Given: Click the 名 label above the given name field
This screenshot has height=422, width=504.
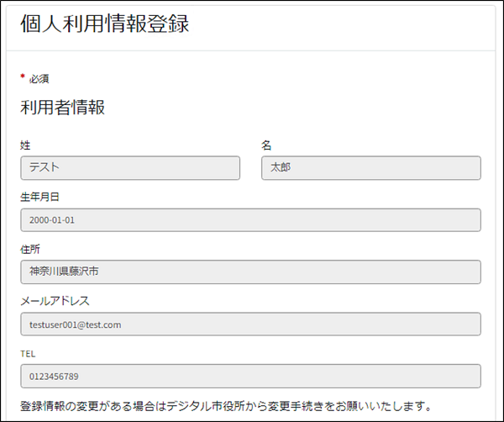Looking at the screenshot, I should [x=266, y=145].
